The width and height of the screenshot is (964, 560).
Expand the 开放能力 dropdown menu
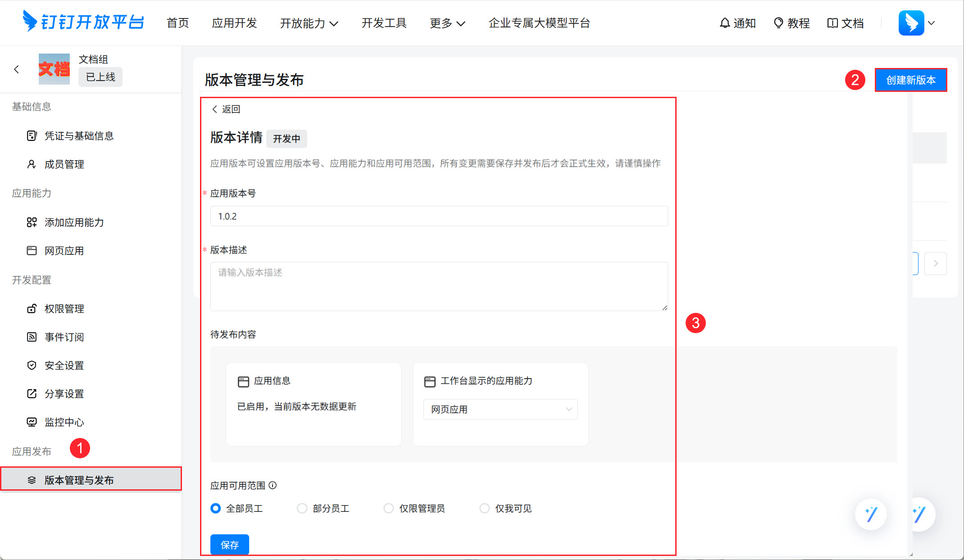[x=309, y=23]
